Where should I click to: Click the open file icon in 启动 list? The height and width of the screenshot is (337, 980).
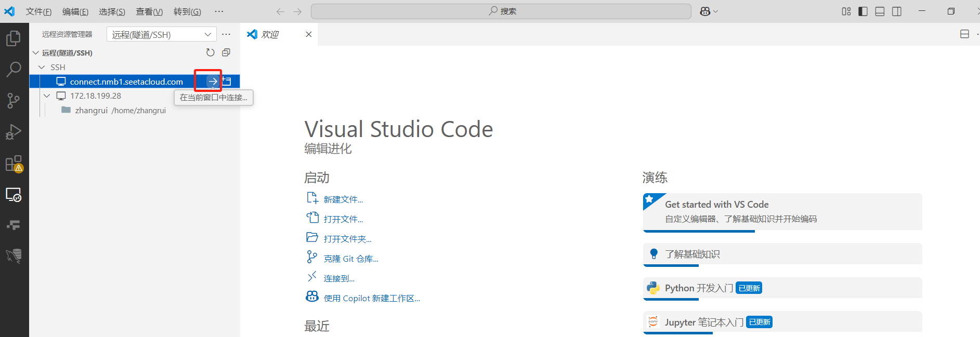pos(312,218)
